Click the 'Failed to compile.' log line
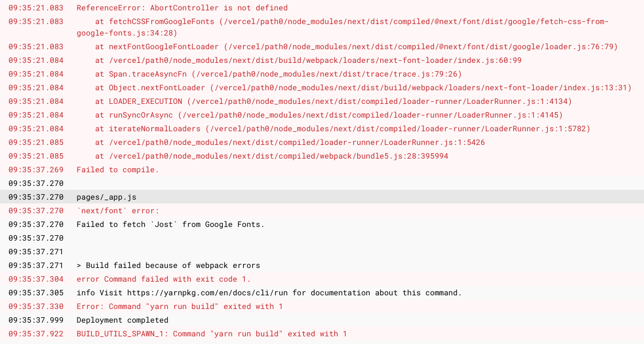Screen dimensions: 644x344 [322, 170]
